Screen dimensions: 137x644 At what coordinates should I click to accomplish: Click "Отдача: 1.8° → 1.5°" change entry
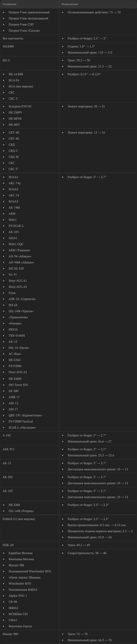click(81, 46)
